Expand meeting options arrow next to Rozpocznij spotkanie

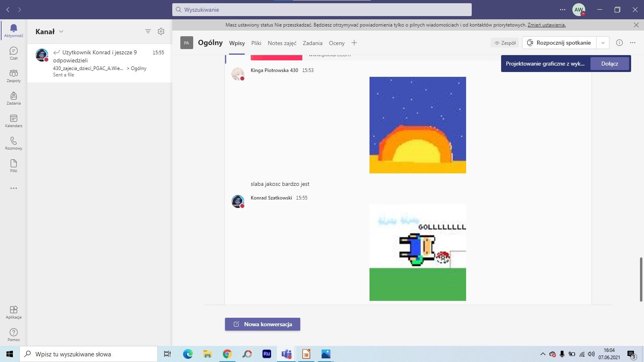click(x=603, y=43)
